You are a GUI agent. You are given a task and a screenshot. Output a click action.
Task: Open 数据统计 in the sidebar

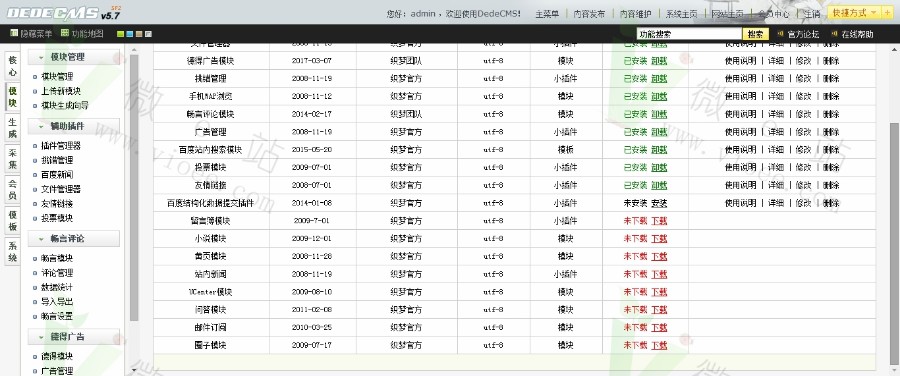(x=57, y=287)
